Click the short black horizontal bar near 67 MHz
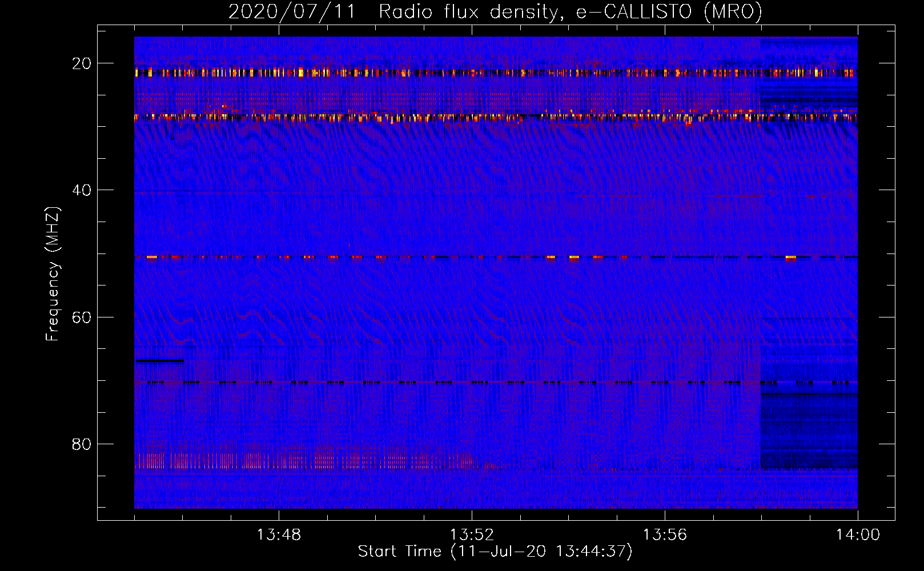Viewport: 924px width, 571px height. tap(160, 361)
